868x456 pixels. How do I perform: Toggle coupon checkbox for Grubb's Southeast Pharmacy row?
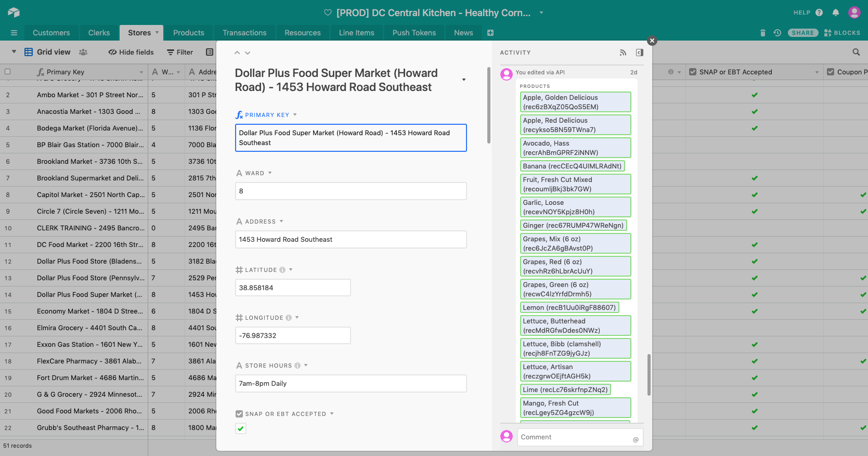point(863,427)
